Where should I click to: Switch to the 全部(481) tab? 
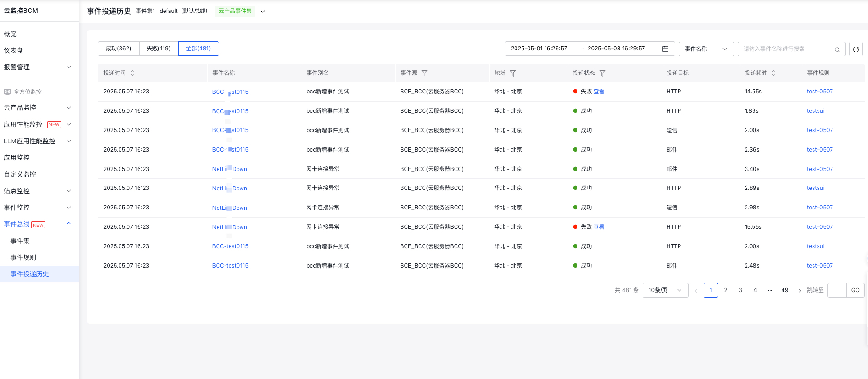tap(199, 49)
